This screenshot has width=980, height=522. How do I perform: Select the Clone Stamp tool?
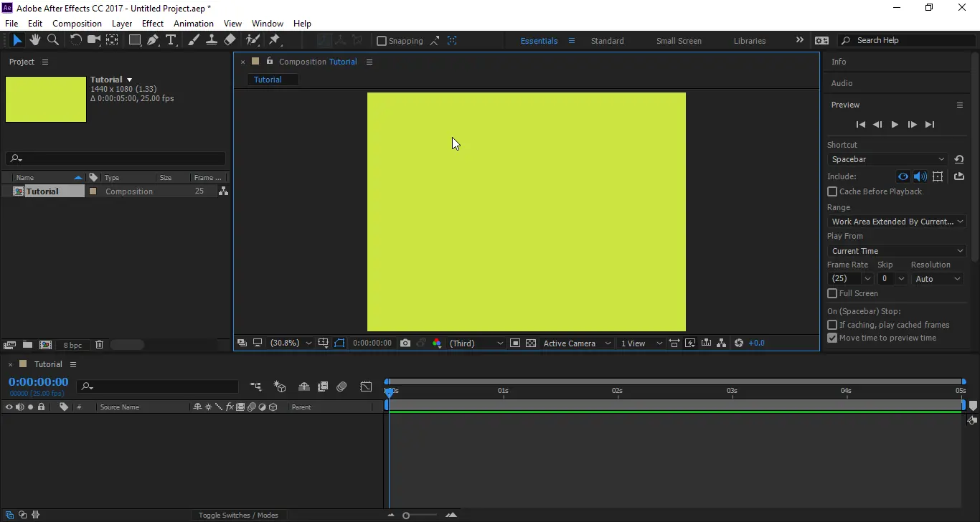[x=212, y=40]
